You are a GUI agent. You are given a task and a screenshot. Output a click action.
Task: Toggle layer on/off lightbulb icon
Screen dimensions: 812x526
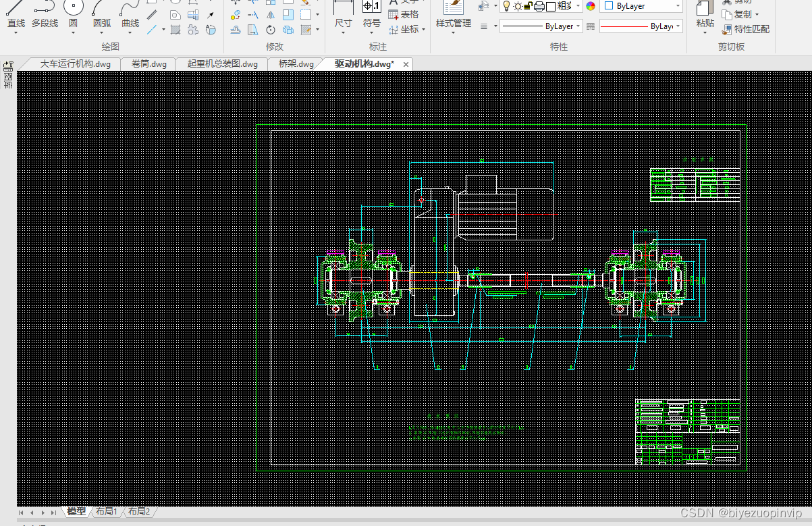(507, 6)
